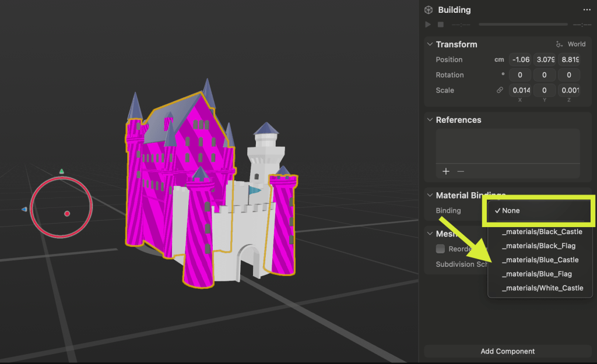Collapse the Transform section

(430, 44)
